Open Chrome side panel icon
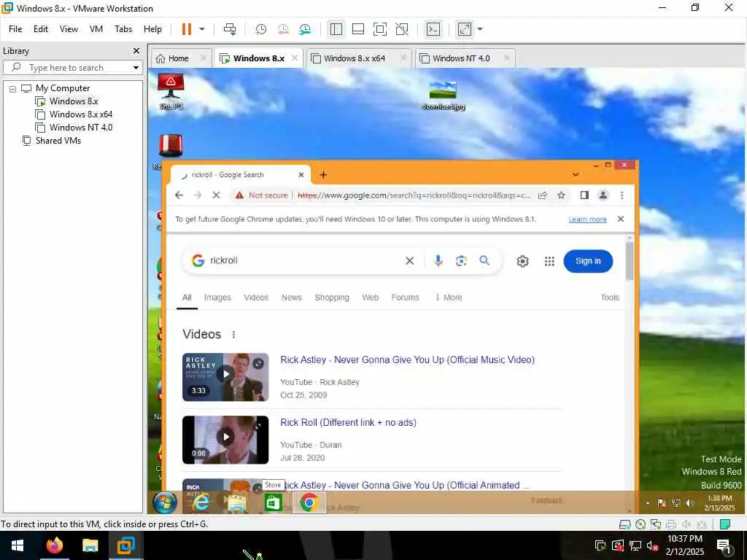The width and height of the screenshot is (747, 560). (584, 195)
